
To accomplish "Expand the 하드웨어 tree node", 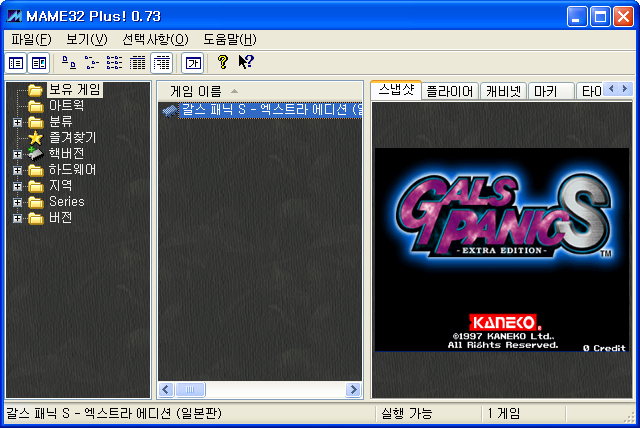I will [17, 170].
